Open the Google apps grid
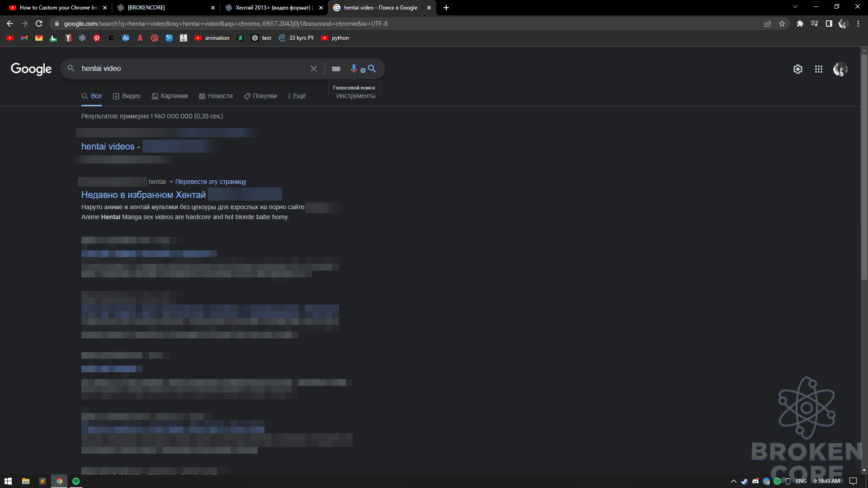868x488 pixels. pyautogui.click(x=819, y=69)
